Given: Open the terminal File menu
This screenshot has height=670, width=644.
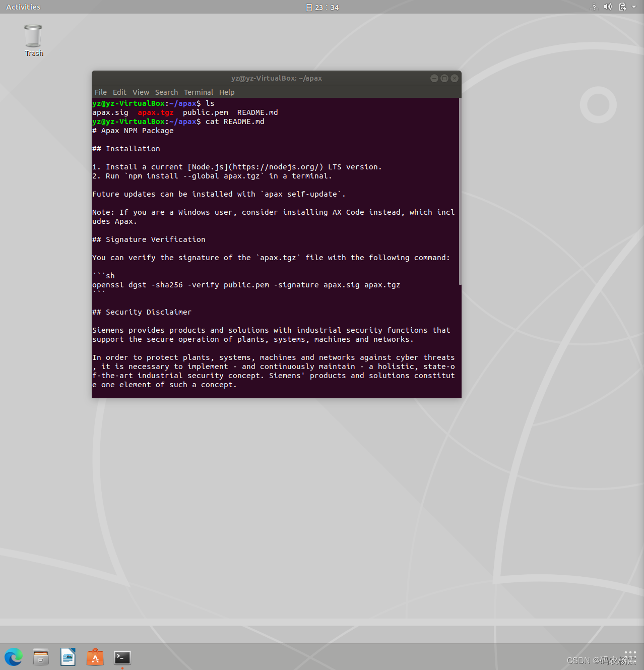Looking at the screenshot, I should coord(101,92).
